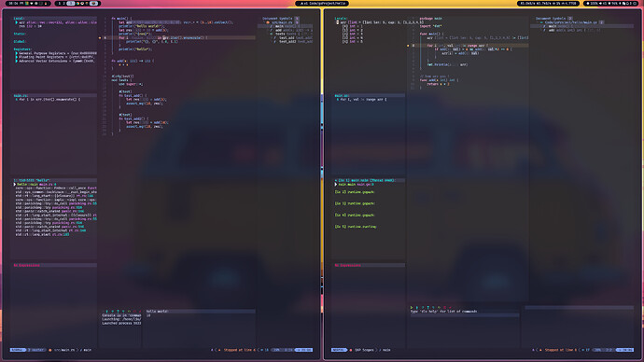Toggle the main.go breakpoint entry for range arr
This screenshot has width=644, height=362.
point(361,99)
